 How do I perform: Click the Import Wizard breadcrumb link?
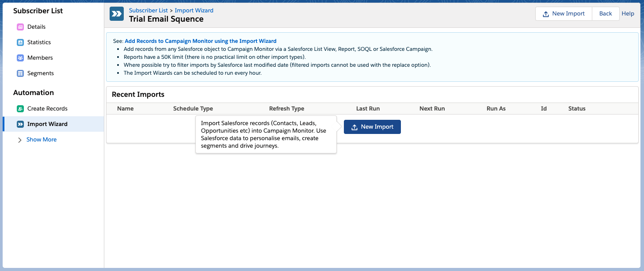[x=194, y=10]
